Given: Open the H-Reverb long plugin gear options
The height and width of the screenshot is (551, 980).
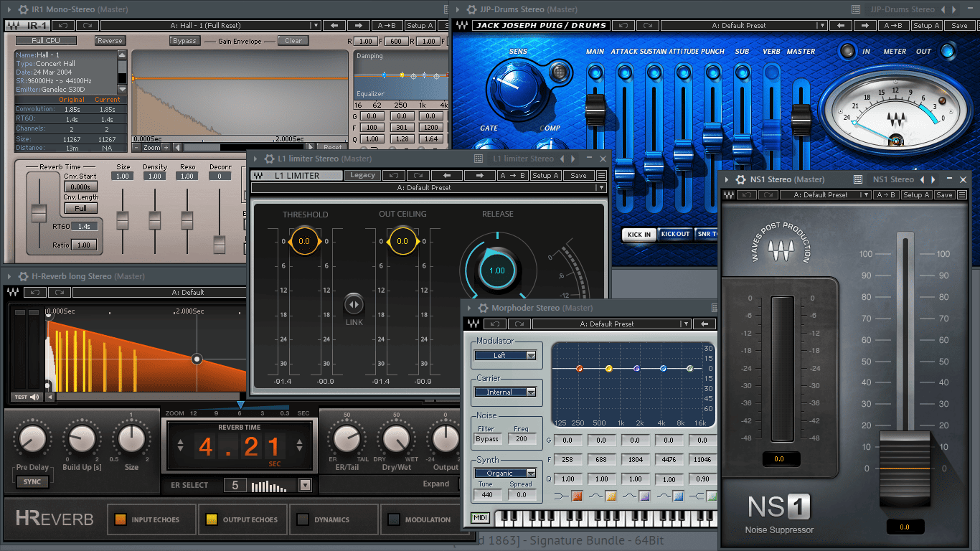Looking at the screenshot, I should 24,276.
